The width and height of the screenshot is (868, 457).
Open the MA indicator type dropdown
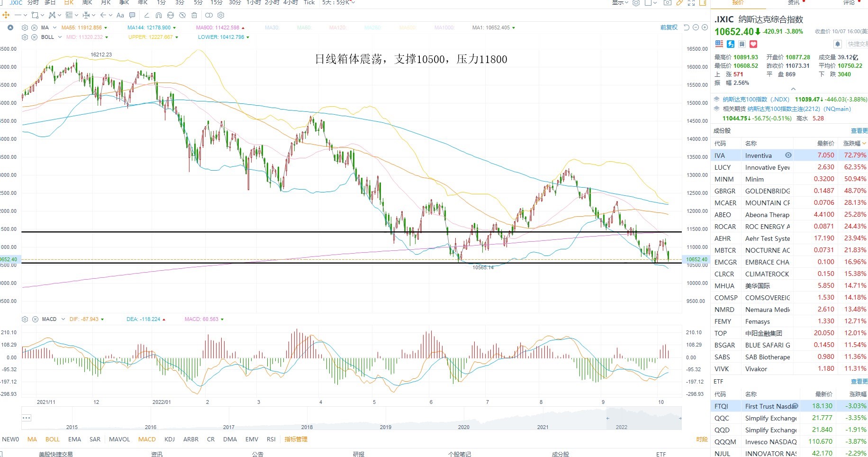coord(54,27)
